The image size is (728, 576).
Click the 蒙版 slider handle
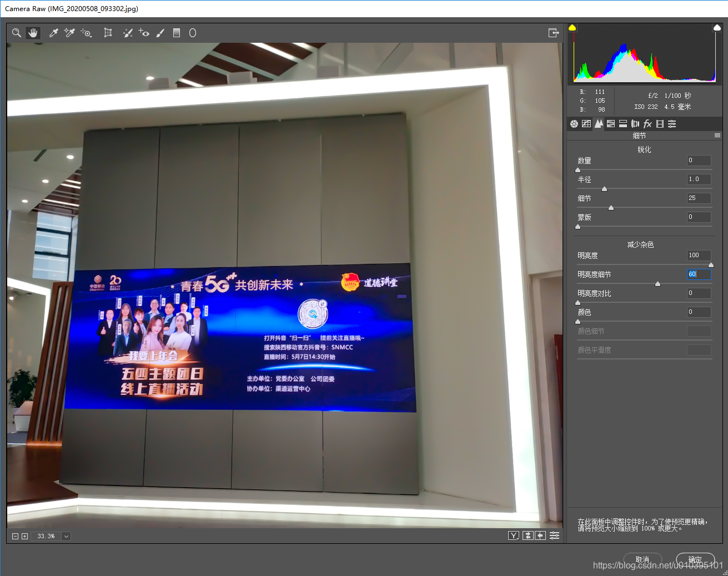[578, 227]
